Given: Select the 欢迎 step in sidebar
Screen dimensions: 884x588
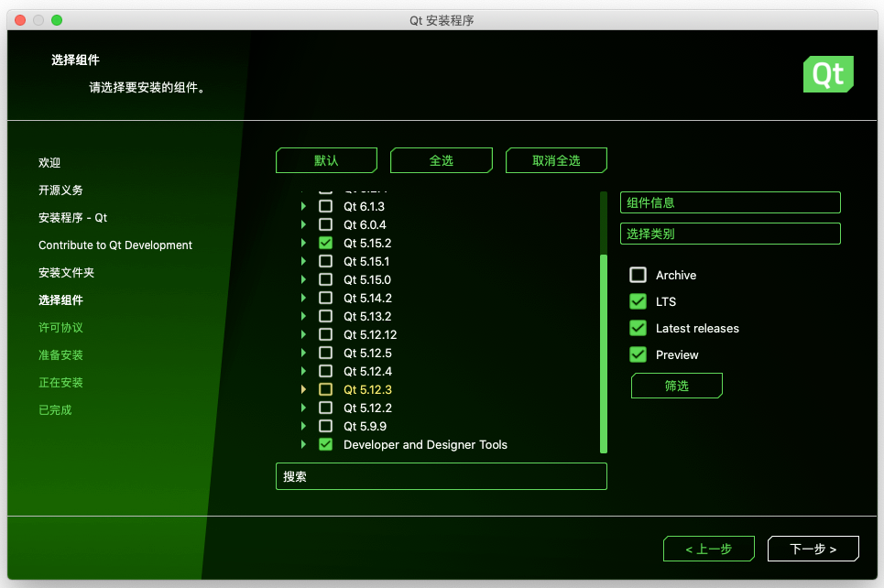Looking at the screenshot, I should [49, 163].
